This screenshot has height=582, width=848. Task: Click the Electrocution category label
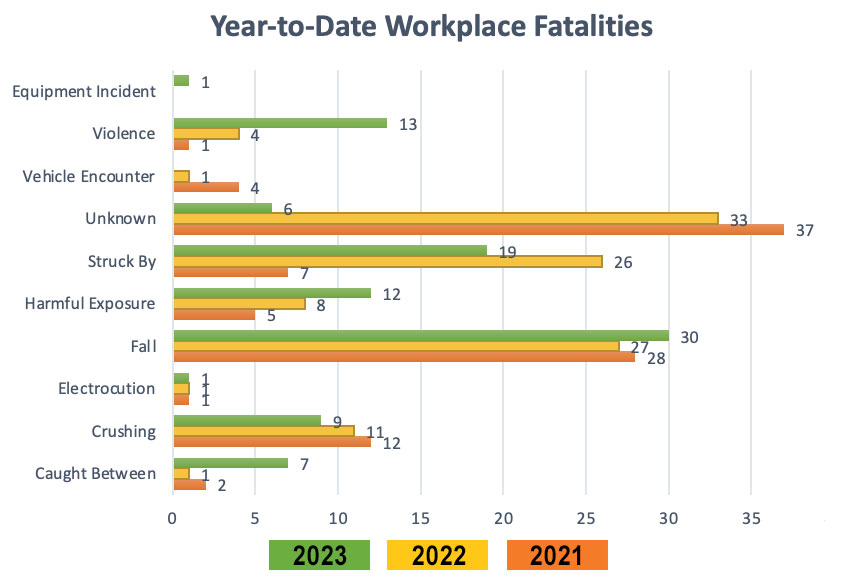[106, 388]
